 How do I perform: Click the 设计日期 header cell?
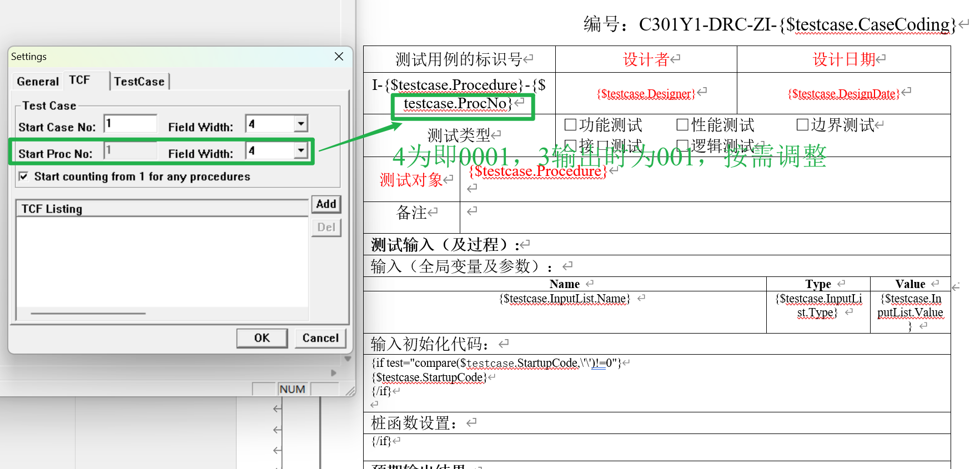click(843, 59)
